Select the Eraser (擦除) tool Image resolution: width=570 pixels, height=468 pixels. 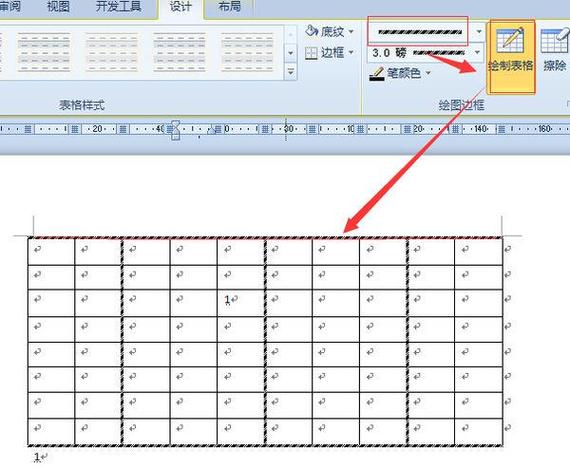click(x=555, y=51)
